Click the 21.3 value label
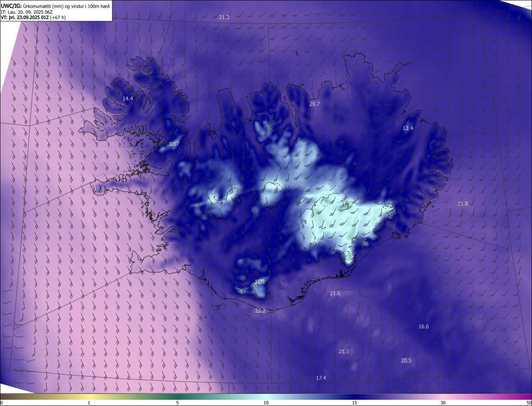Viewport: 532px width, 406px height. tap(224, 17)
